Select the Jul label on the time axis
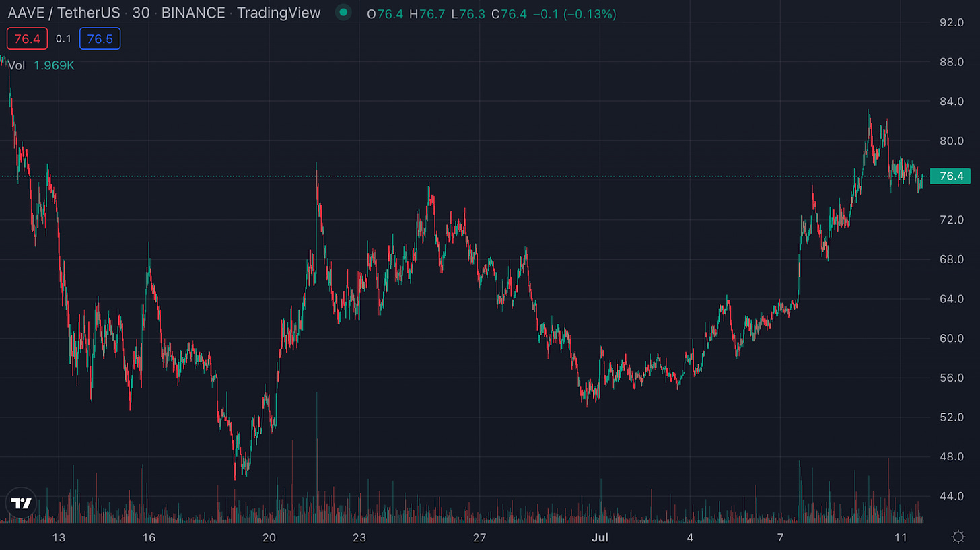Image resolution: width=980 pixels, height=550 pixels. [600, 537]
